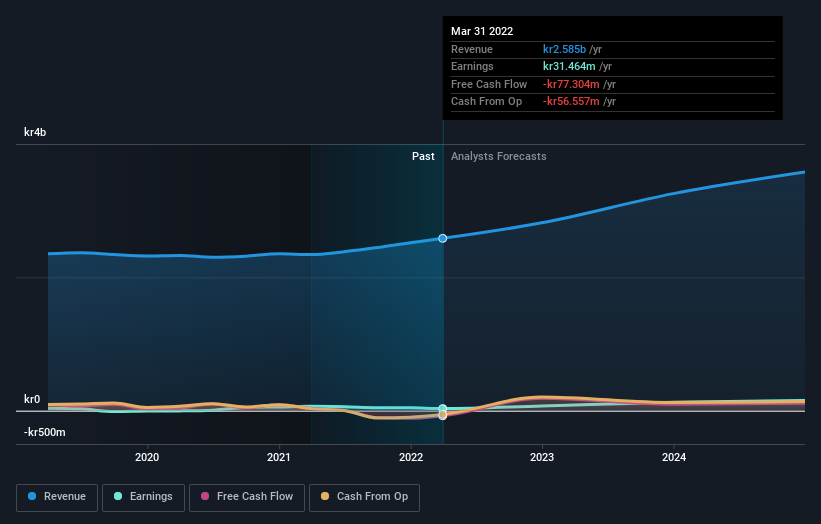Click the kr2.585b revenue value in tooltip

pos(564,49)
